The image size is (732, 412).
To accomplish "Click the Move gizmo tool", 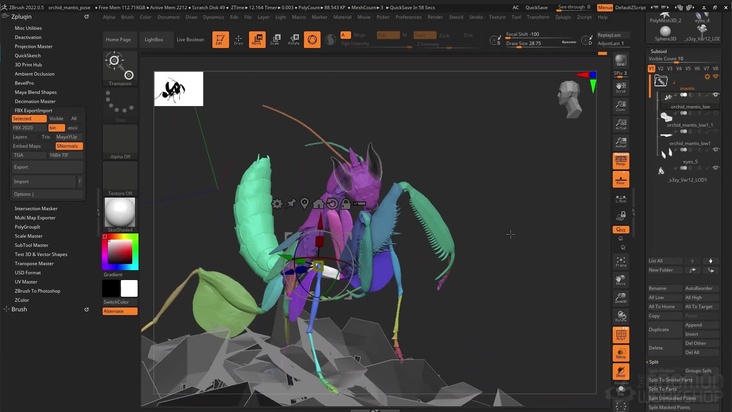I will (x=256, y=39).
